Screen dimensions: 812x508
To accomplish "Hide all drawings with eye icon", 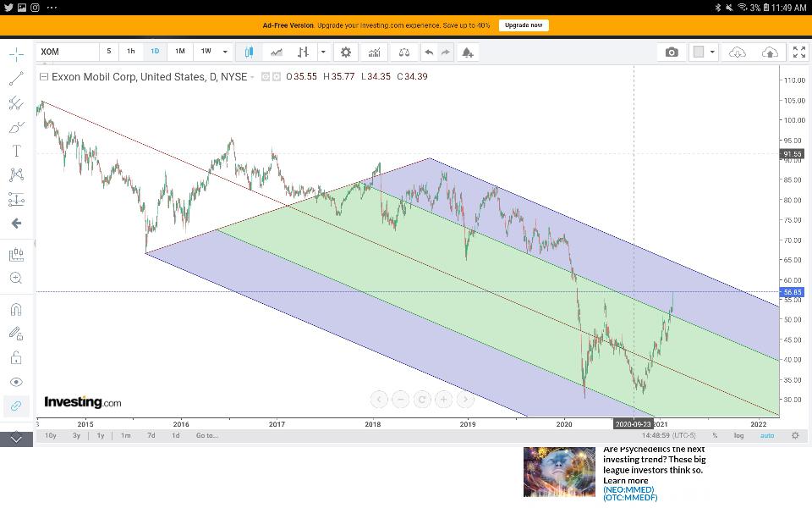I will click(16, 382).
